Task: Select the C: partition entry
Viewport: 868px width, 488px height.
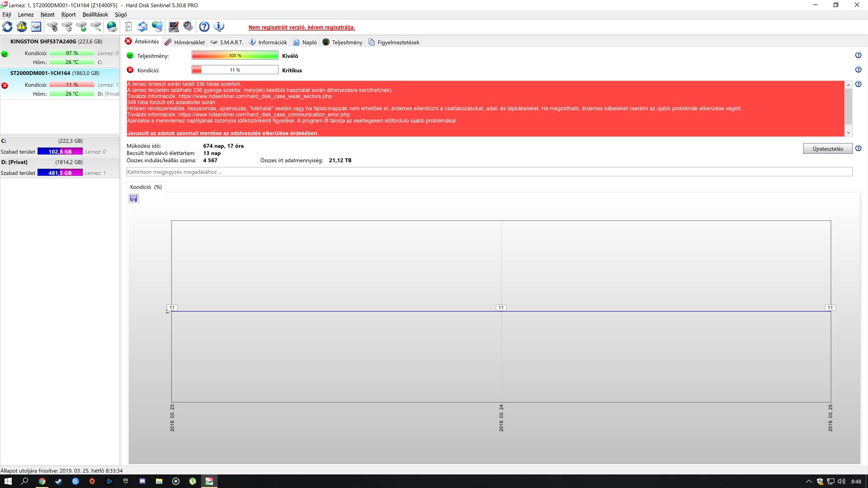Action: [x=60, y=146]
